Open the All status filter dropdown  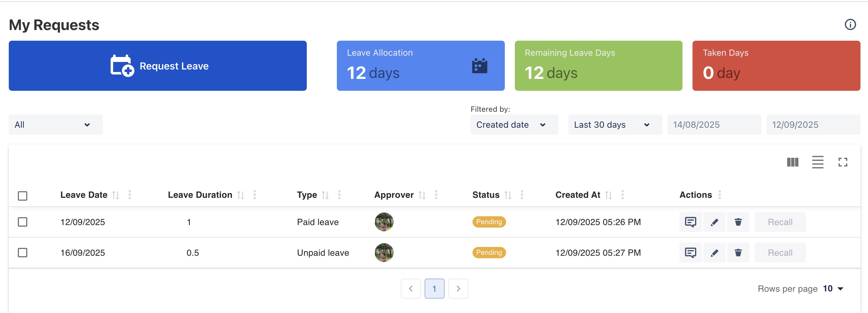tap(55, 125)
